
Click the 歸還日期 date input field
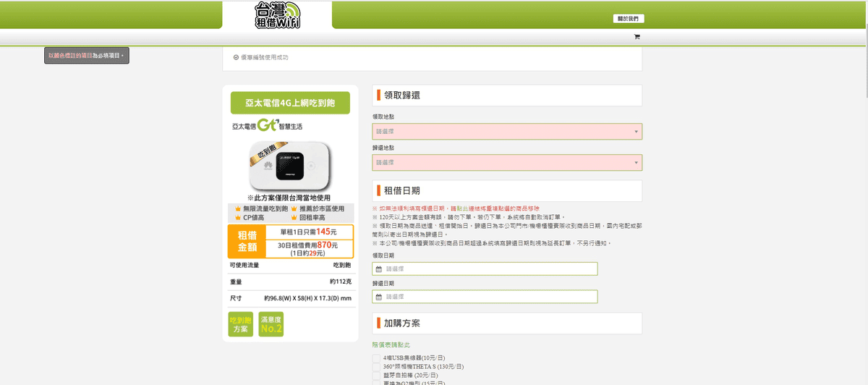pyautogui.click(x=485, y=297)
